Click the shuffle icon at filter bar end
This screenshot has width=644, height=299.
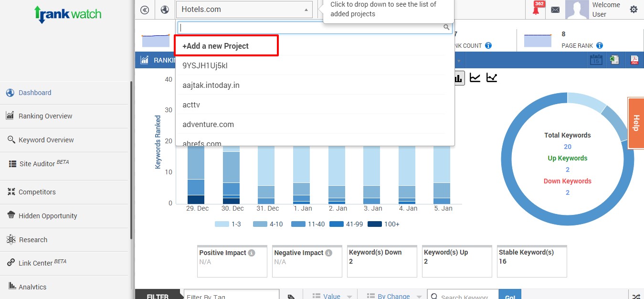click(x=636, y=296)
